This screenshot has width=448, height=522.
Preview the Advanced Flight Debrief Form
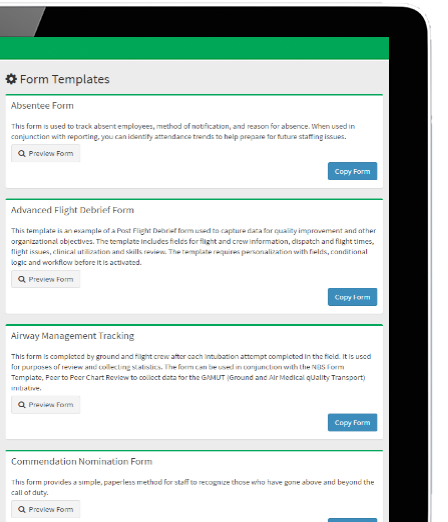[x=46, y=279]
